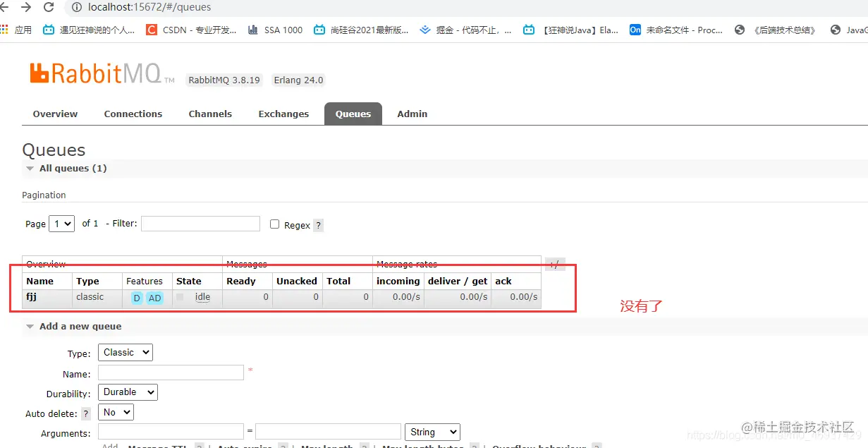Open the CSDN bookmark
The width and height of the screenshot is (868, 448).
[x=191, y=30]
